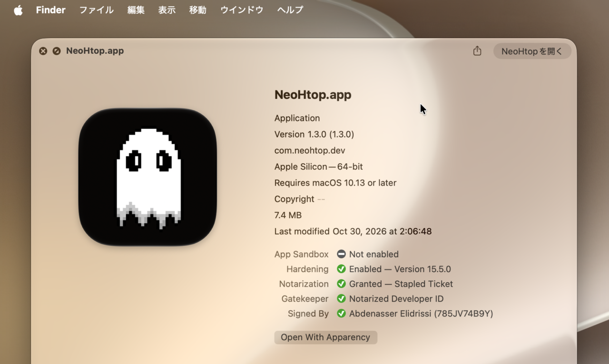Click the App Sandbox label
Screen dimensions: 609x364
[302, 254]
